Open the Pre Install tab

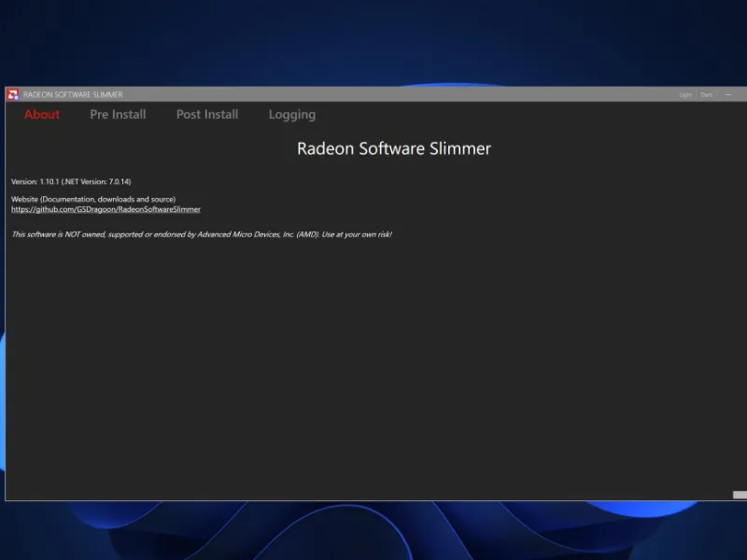118,114
